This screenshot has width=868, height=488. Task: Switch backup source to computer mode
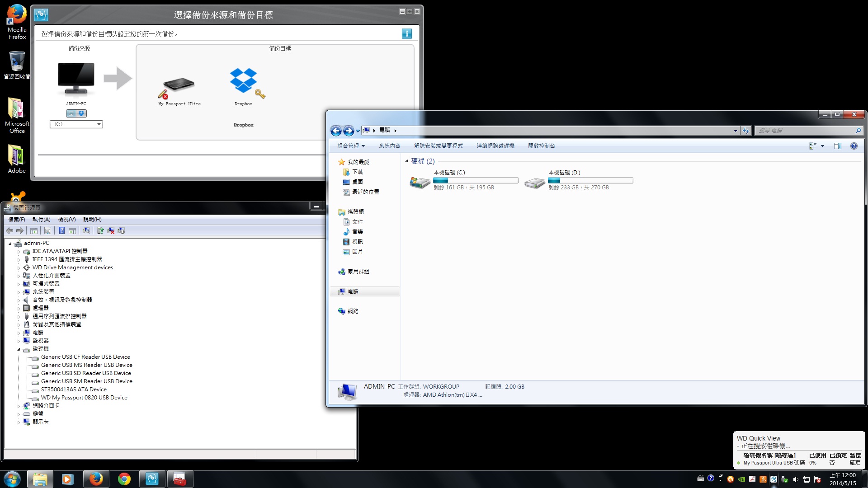(71, 113)
